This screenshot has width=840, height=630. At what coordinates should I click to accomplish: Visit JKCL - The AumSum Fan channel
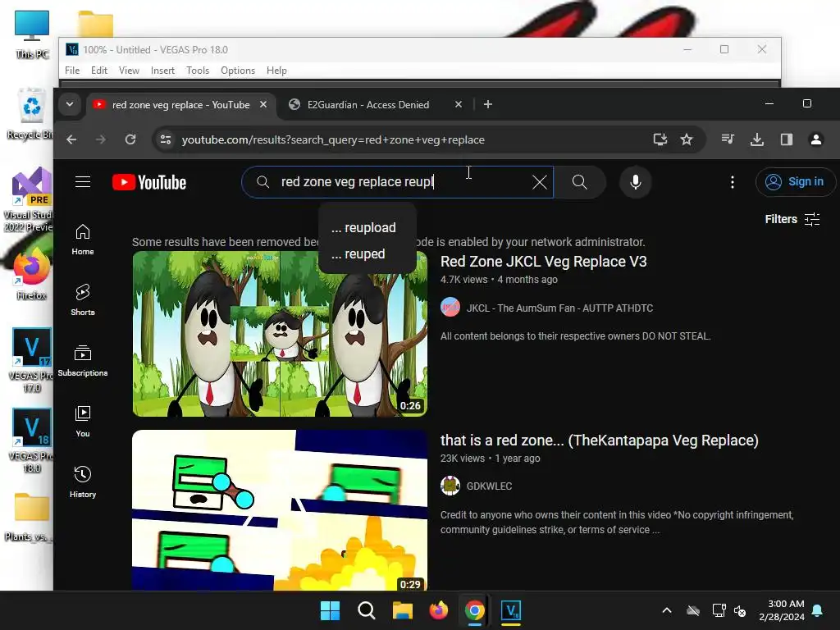tap(559, 308)
